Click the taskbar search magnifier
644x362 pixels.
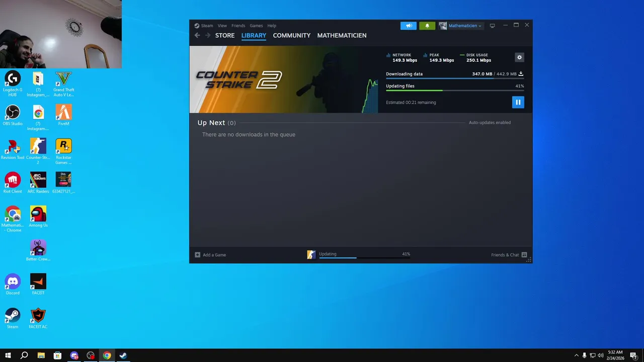coord(24,355)
